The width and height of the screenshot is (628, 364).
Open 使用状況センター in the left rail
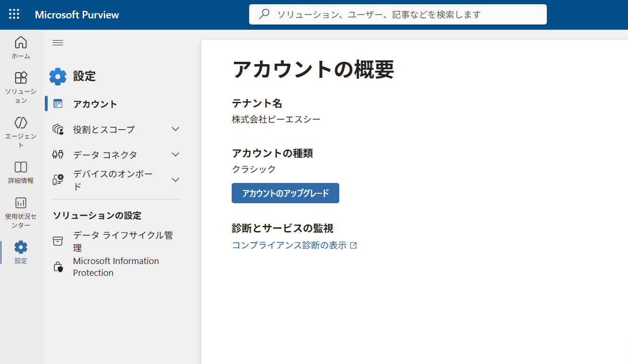(21, 212)
